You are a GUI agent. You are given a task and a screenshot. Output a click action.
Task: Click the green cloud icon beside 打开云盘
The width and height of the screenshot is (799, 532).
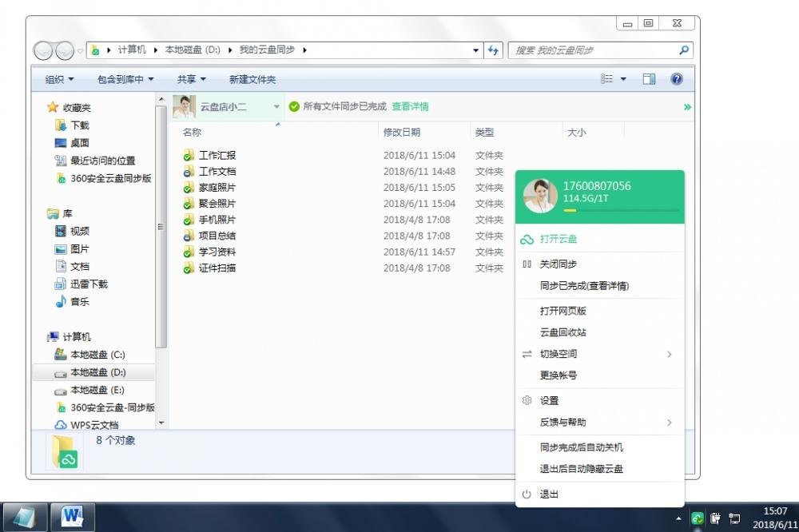(527, 239)
